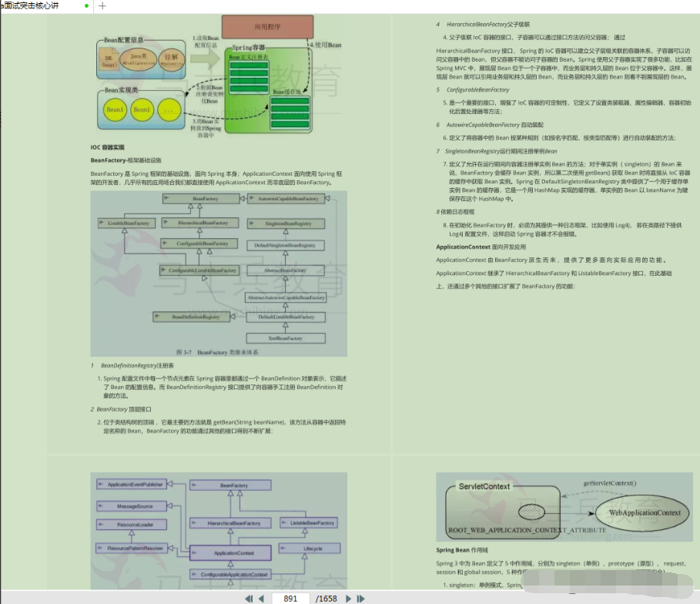Click the AbstractAutowireCapableBeanFactory class box
This screenshot has height=604, width=700.
[x=286, y=297]
